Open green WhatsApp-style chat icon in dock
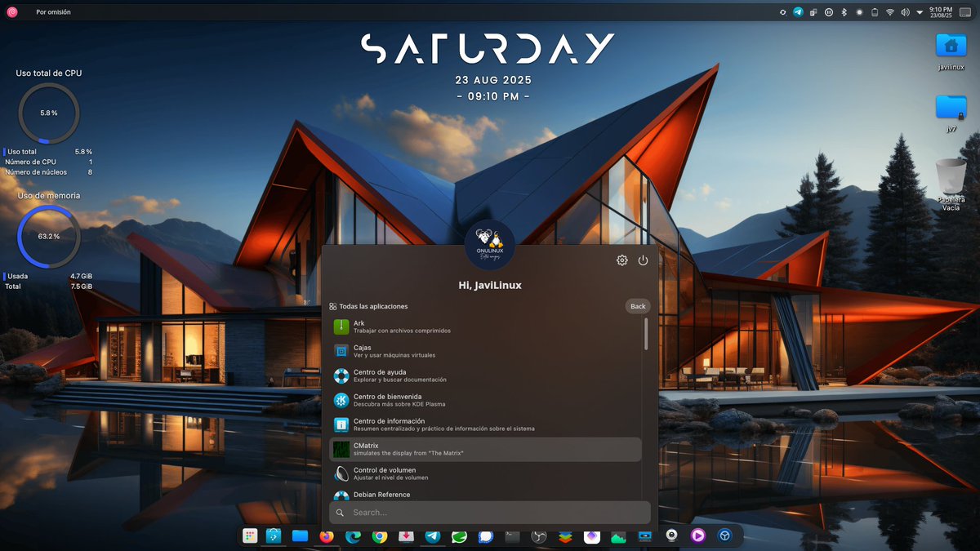Image resolution: width=980 pixels, height=551 pixels. (x=459, y=536)
